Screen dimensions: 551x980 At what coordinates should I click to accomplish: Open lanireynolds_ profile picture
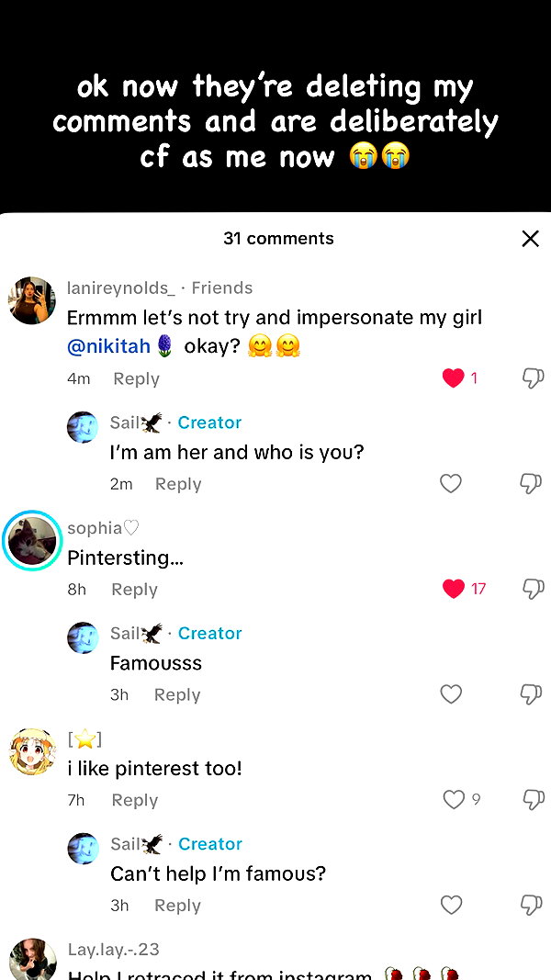point(32,300)
